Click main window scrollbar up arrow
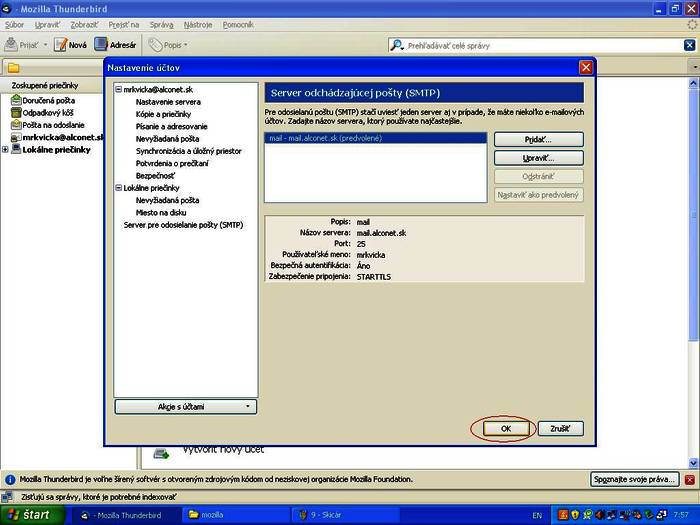 tap(693, 83)
